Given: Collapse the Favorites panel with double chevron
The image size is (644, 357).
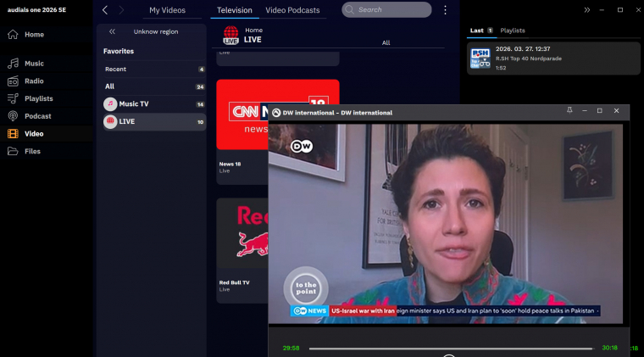Looking at the screenshot, I should pos(112,31).
